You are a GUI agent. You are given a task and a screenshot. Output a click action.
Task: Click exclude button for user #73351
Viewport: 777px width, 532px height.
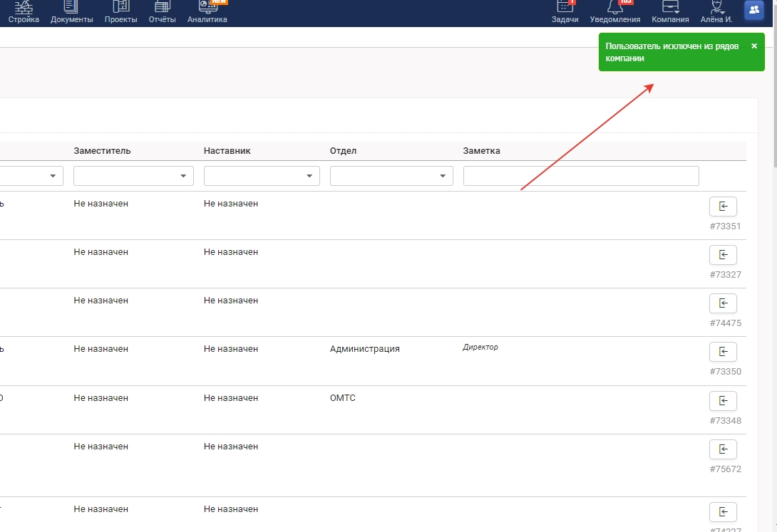coord(723,207)
